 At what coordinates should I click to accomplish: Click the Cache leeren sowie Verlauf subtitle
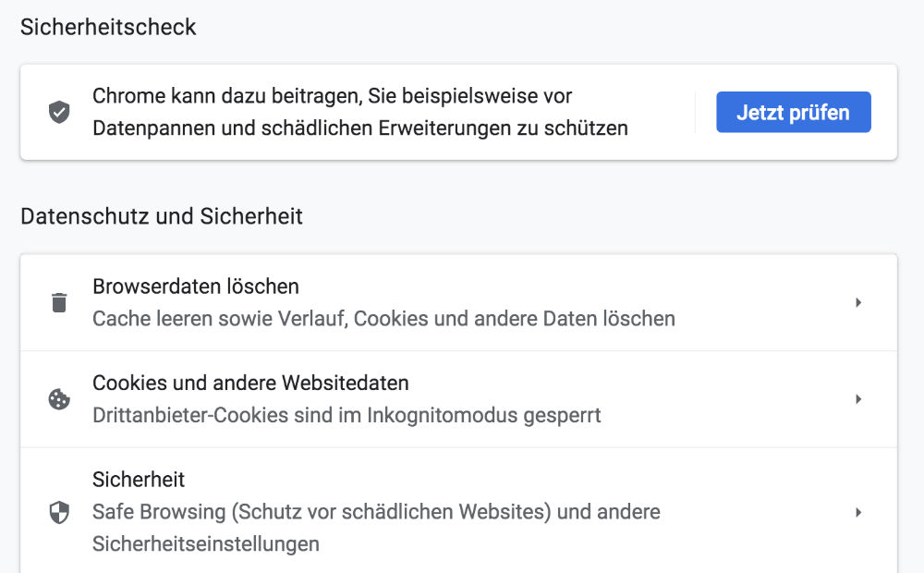click(x=383, y=319)
